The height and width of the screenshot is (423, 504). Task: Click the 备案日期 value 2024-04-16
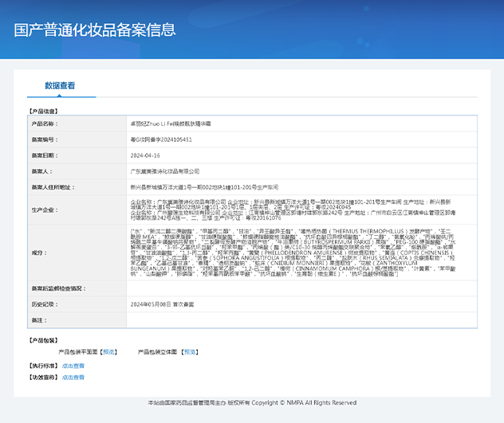[x=145, y=155]
